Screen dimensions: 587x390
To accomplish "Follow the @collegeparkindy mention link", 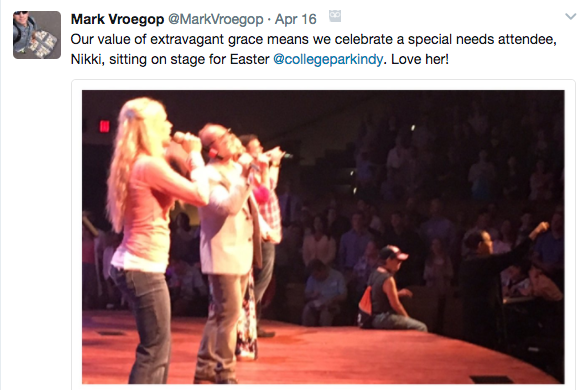I will point(328,59).
